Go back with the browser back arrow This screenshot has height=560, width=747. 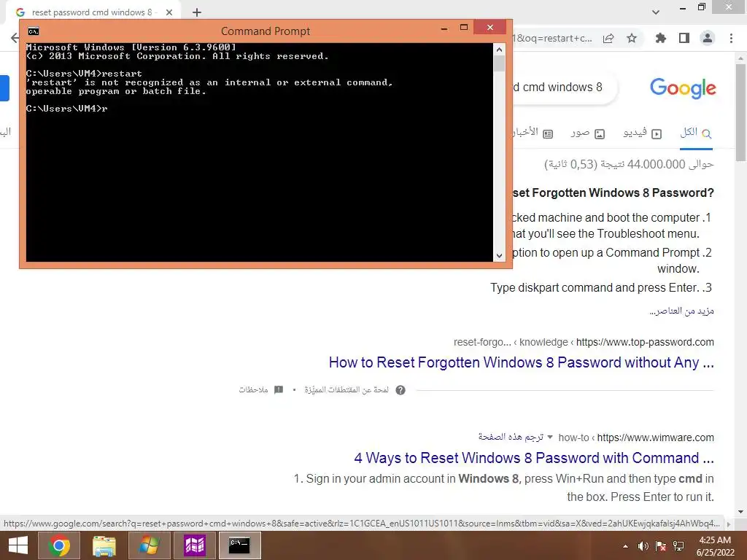(x=15, y=38)
